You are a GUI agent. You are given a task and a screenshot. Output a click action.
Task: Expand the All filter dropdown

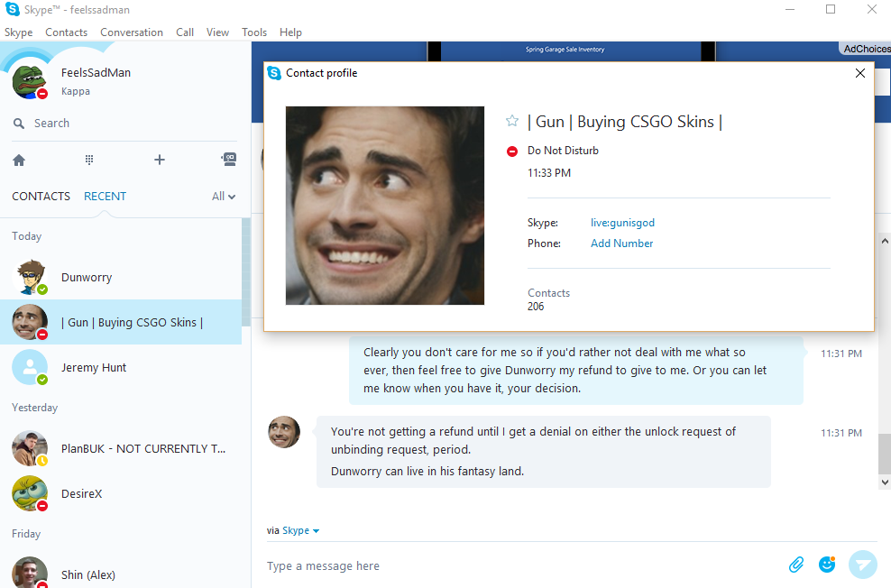point(224,197)
